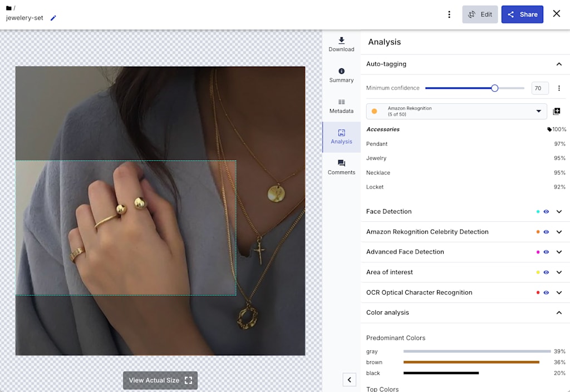Click the gray predominant color bar
This screenshot has width=570, height=392.
coord(477,351)
